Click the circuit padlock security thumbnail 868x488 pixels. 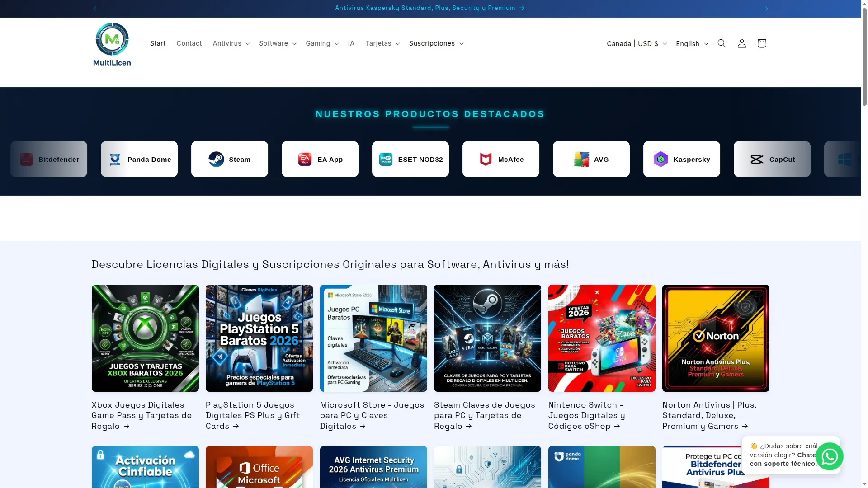coord(487,467)
